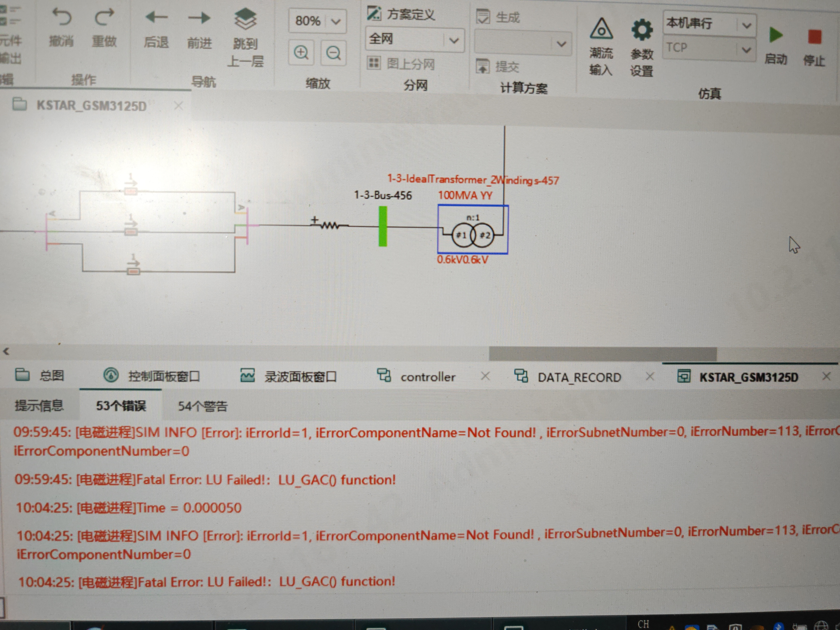Click the zoom out magnifier icon
The height and width of the screenshot is (630, 840).
(333, 53)
